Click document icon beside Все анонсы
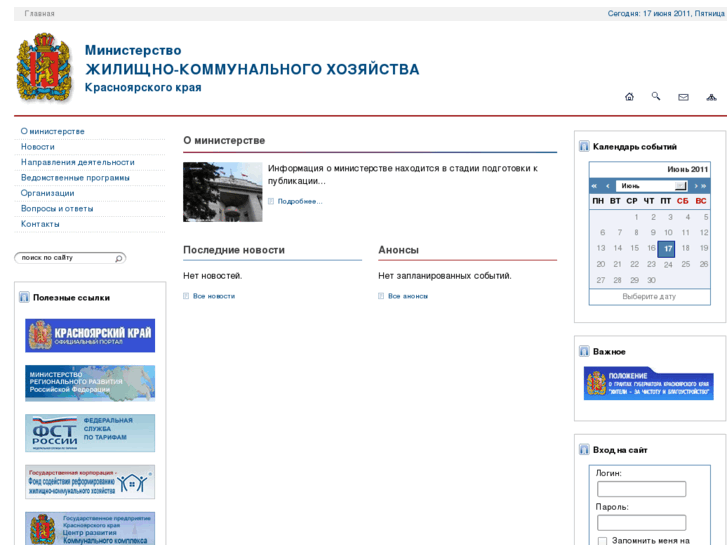This screenshot has height=545, width=727. coord(381,296)
